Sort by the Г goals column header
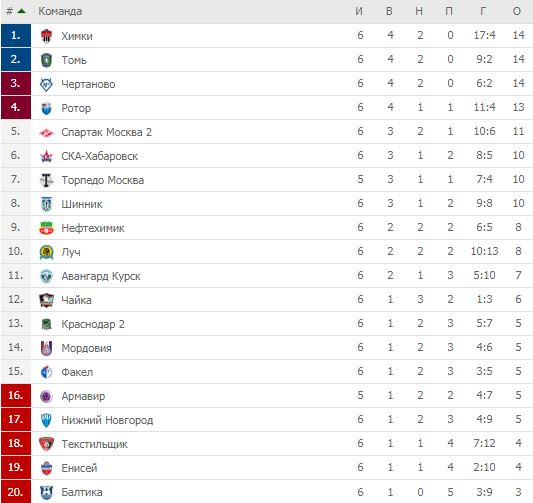 click(483, 11)
